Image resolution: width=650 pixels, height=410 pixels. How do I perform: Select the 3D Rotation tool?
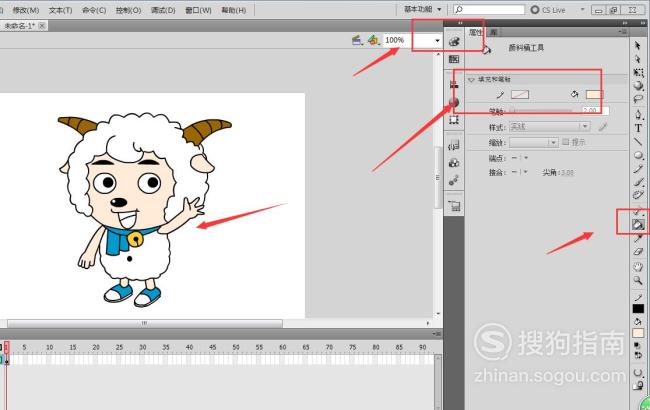(x=638, y=86)
